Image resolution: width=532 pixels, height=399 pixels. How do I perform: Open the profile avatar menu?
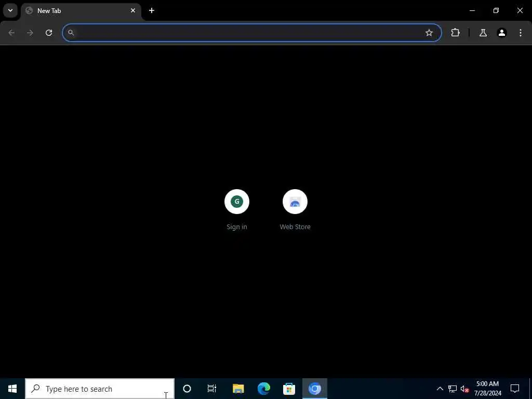point(502,33)
